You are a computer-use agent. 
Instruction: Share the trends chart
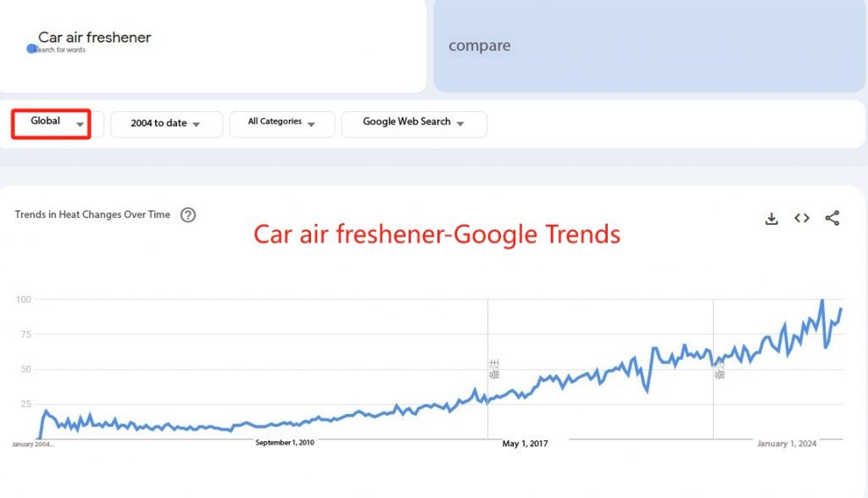click(x=832, y=218)
